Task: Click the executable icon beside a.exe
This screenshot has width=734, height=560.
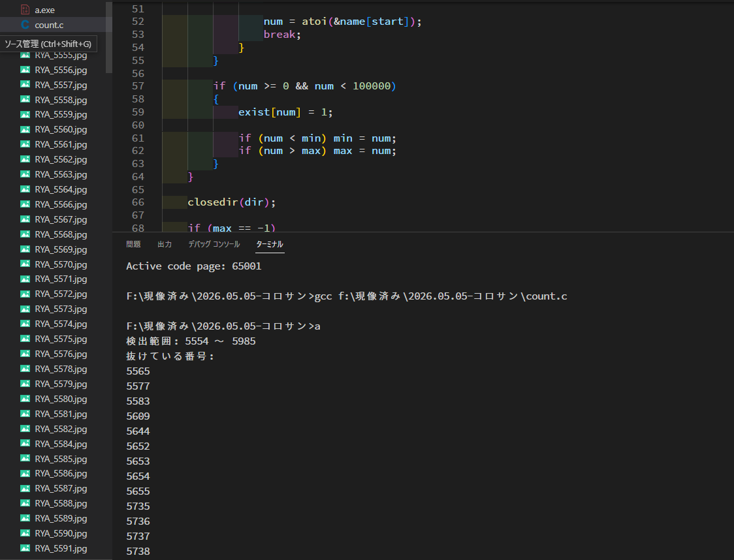Action: [x=25, y=10]
